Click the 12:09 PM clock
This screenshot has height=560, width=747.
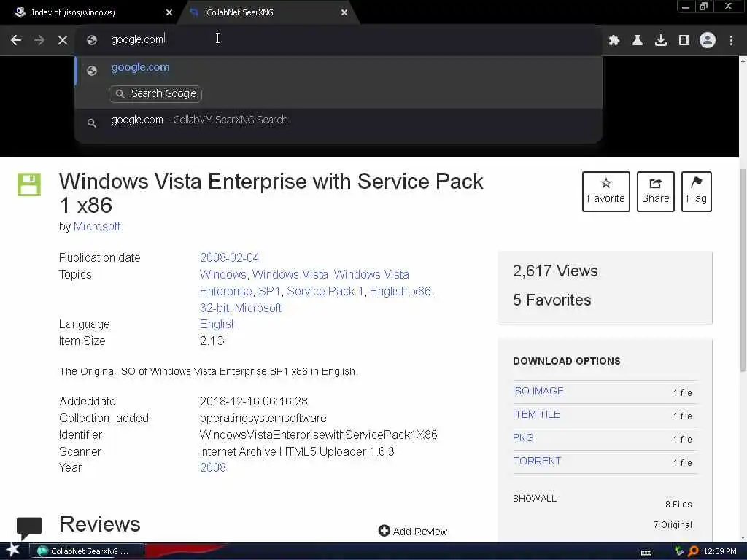point(720,551)
